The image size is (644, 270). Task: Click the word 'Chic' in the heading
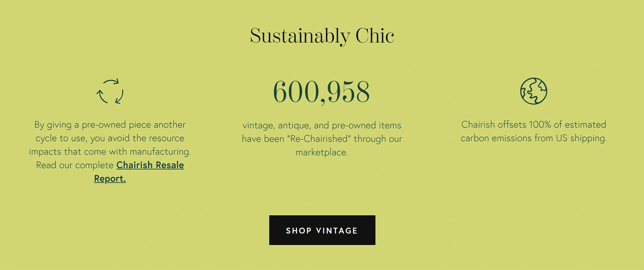(375, 36)
